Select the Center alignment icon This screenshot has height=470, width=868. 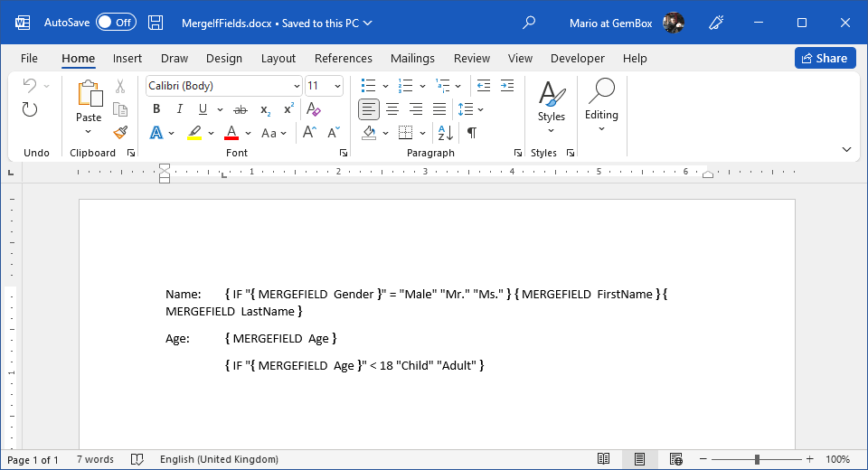[x=392, y=109]
